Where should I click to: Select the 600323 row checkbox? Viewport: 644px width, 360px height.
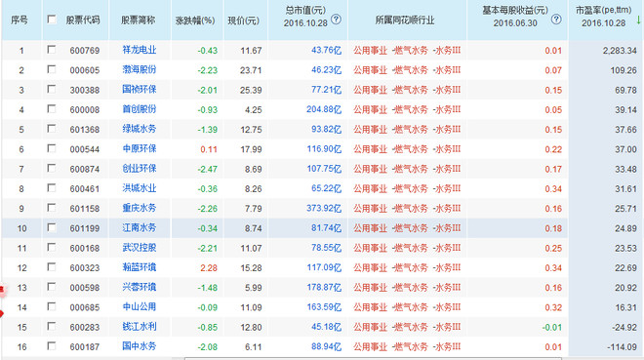[52, 266]
